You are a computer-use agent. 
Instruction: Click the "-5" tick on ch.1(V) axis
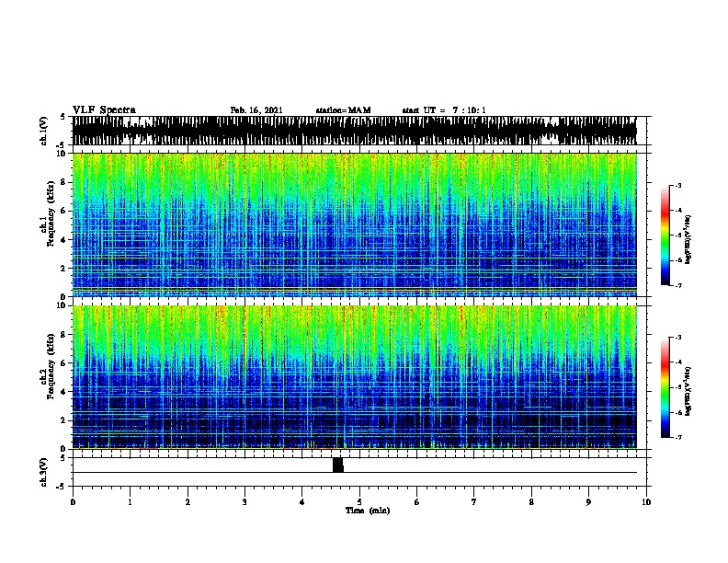(62, 145)
